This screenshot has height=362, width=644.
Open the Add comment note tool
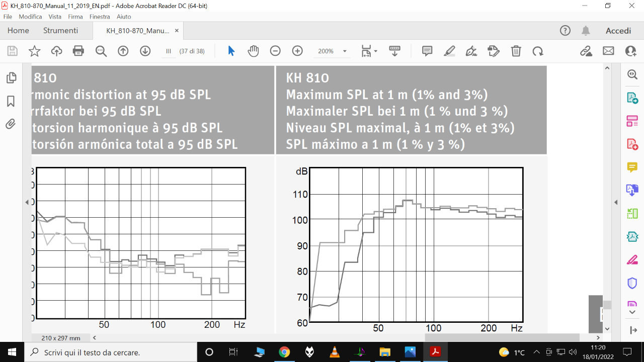[427, 51]
